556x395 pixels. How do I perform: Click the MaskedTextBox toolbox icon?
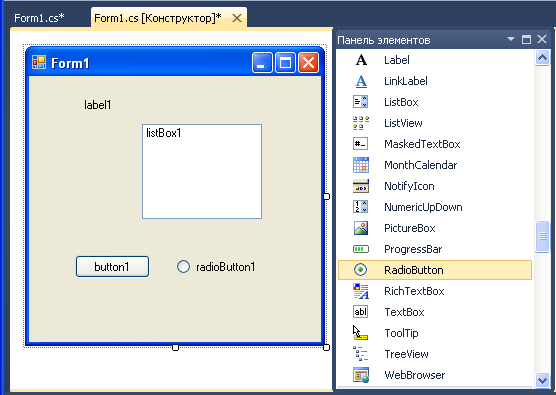[x=361, y=144]
